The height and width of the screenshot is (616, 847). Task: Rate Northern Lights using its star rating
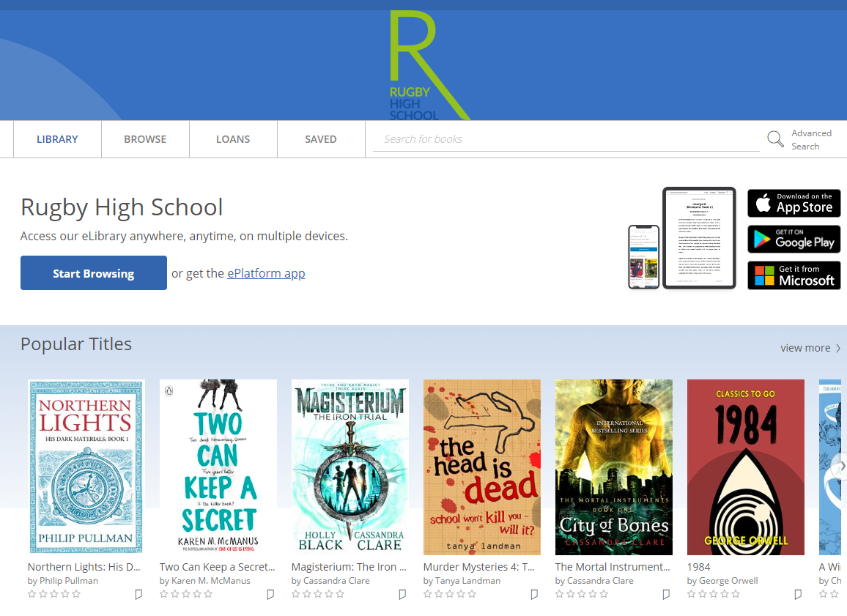point(54,594)
